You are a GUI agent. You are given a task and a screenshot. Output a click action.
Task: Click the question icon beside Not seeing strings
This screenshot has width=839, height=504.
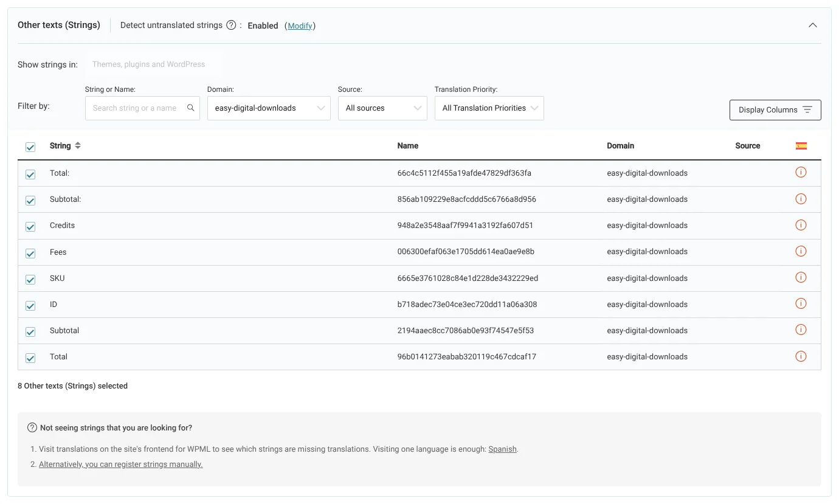(x=32, y=427)
